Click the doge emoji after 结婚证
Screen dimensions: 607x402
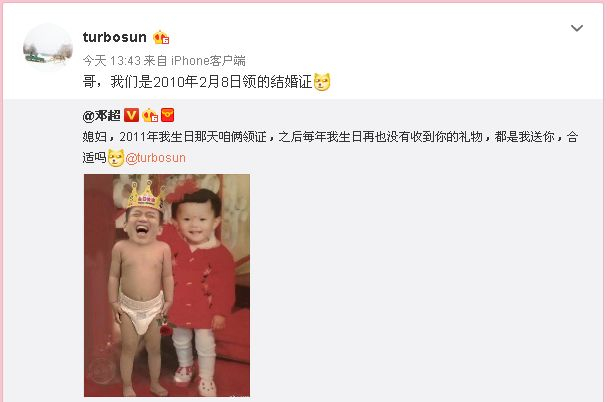tap(322, 82)
